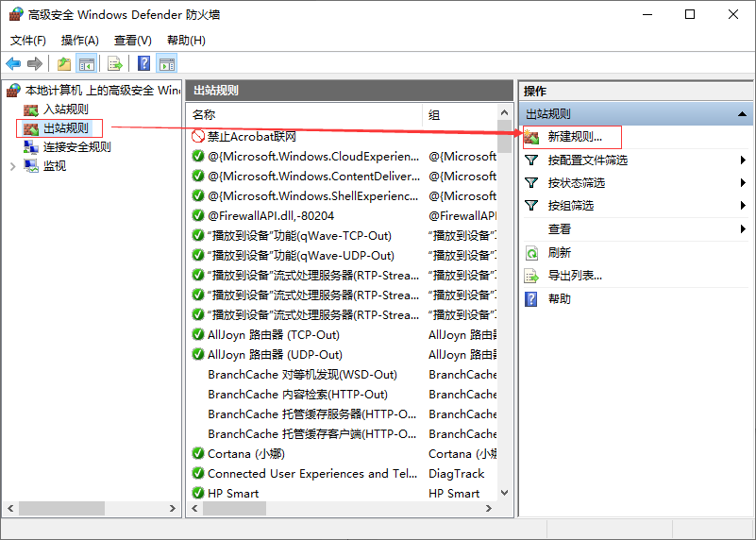This screenshot has width=756, height=540.
Task: Collapse the 出站规则 actions section header
Action: coord(742,114)
